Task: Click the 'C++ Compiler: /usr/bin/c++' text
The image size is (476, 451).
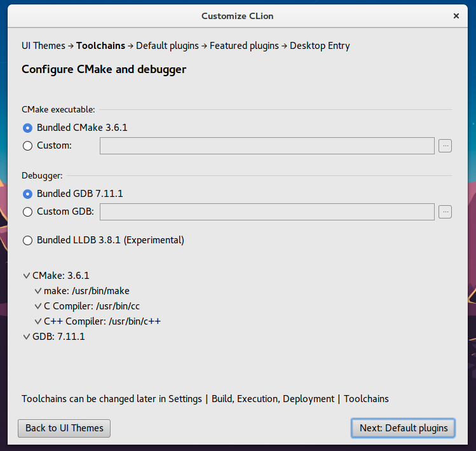Action: pyautogui.click(x=102, y=321)
